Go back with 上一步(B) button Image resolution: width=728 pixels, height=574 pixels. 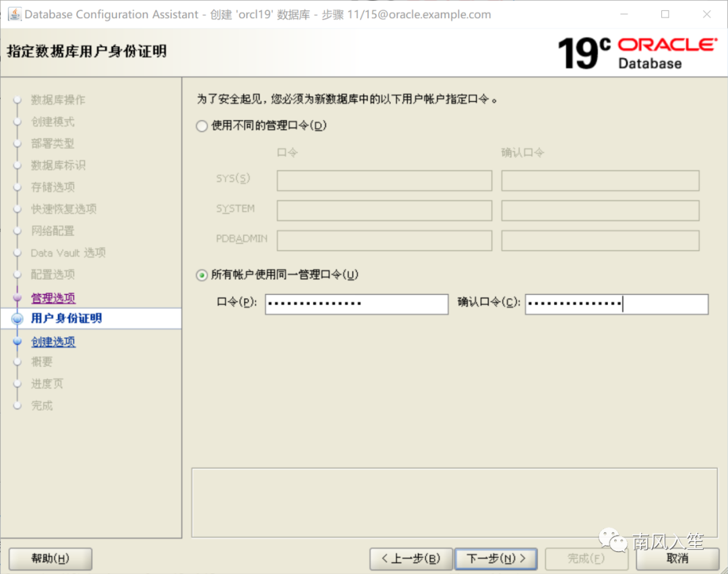point(411,558)
